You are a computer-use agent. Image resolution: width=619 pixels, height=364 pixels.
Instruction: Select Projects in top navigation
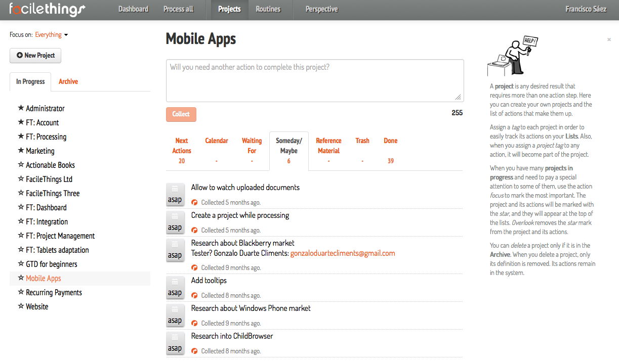(229, 9)
